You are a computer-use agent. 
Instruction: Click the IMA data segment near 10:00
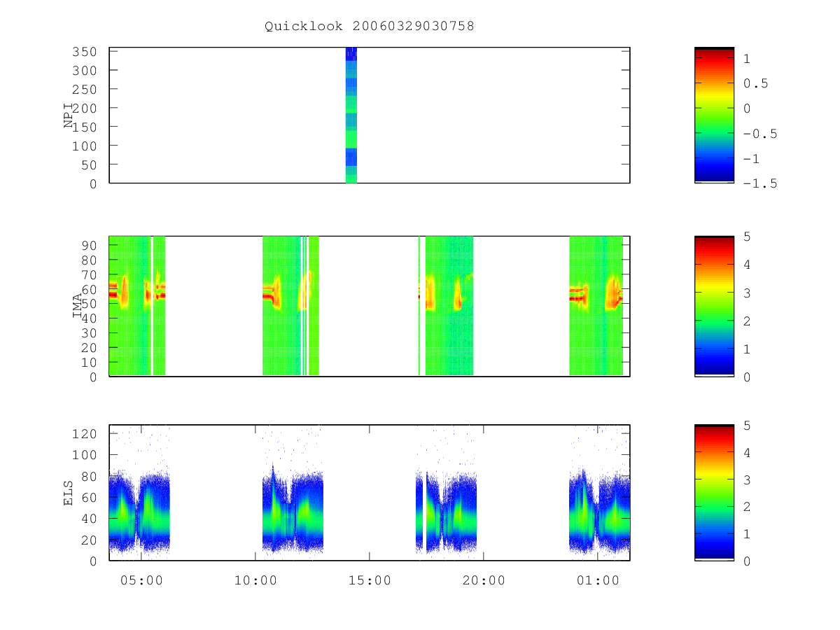pos(290,306)
